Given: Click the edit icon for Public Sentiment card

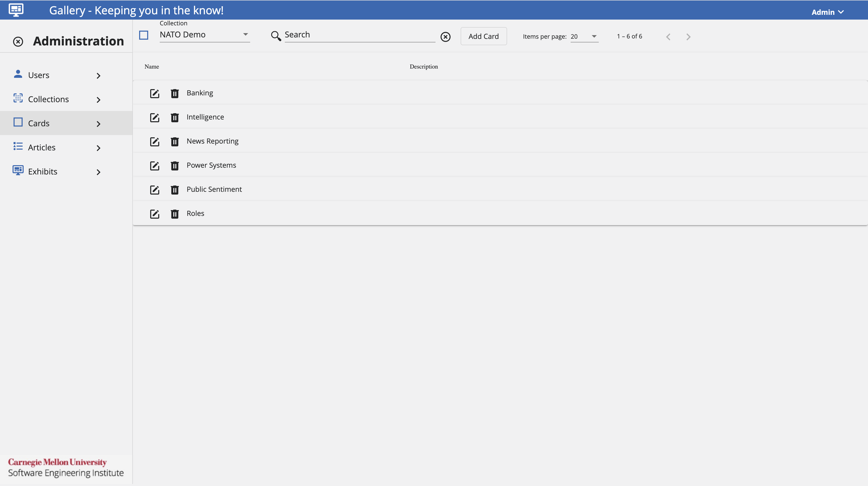Looking at the screenshot, I should point(154,189).
